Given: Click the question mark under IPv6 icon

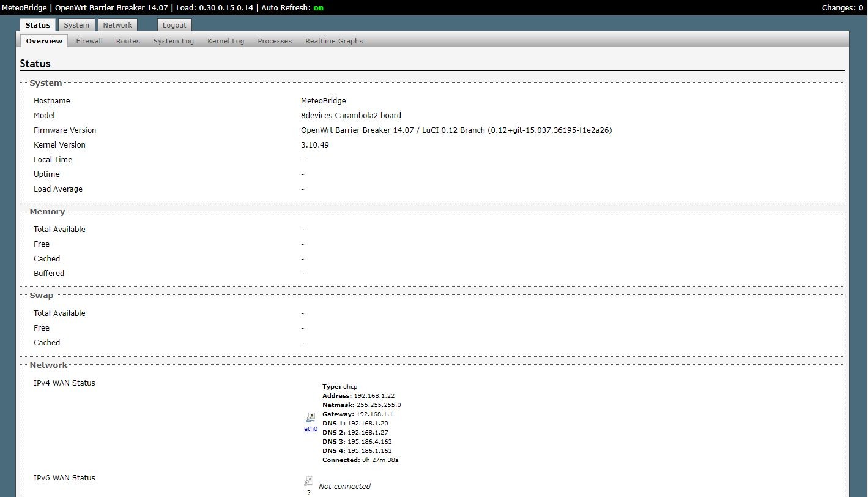Looking at the screenshot, I should point(308,492).
